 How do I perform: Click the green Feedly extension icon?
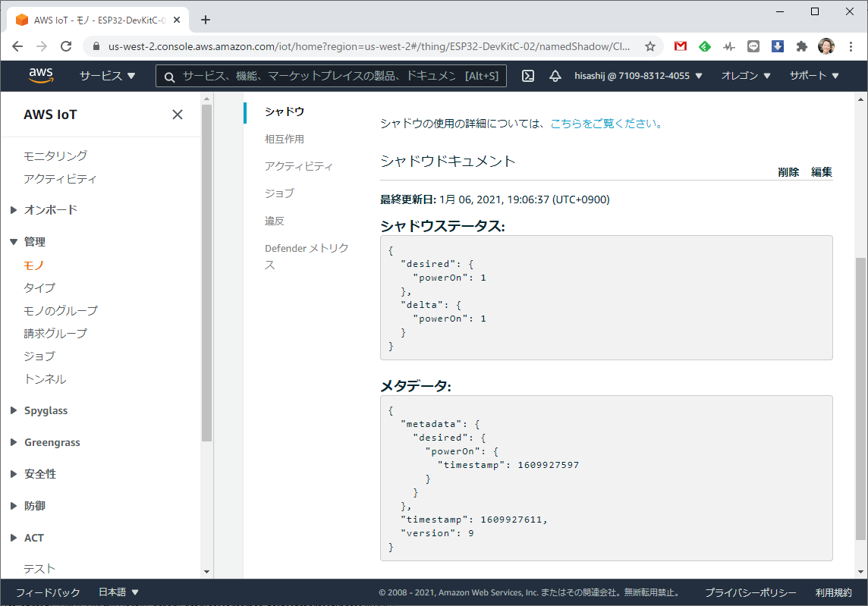click(x=705, y=46)
